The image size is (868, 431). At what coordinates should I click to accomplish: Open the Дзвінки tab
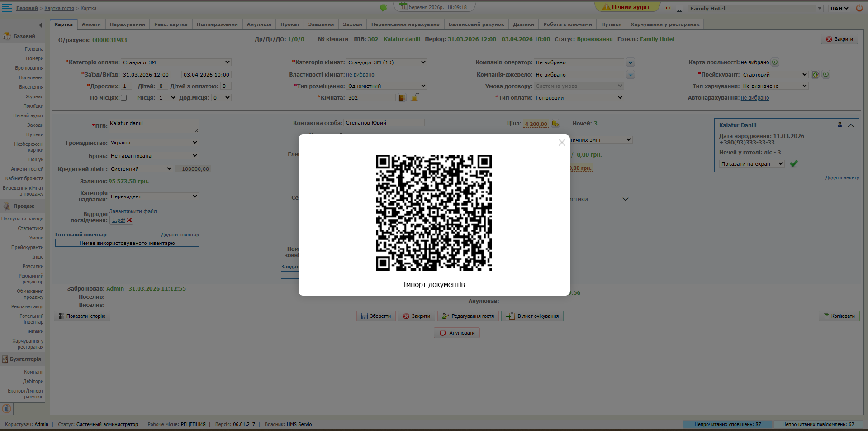(523, 24)
